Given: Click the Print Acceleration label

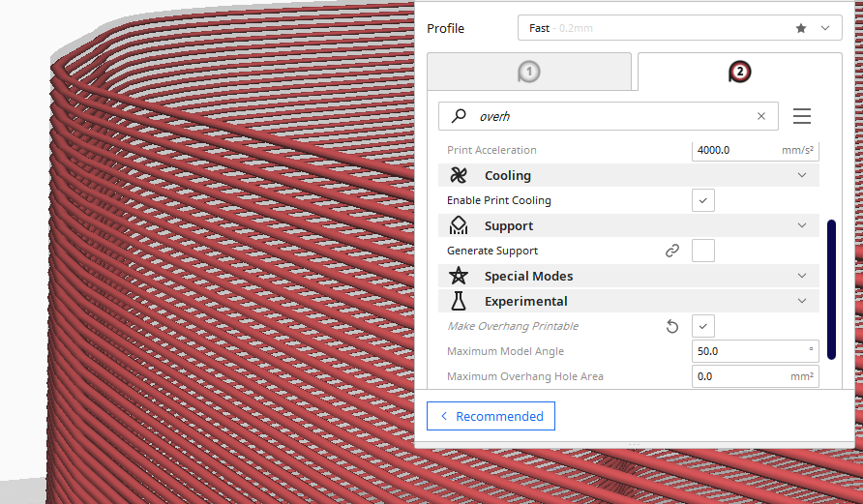Looking at the screenshot, I should [491, 150].
